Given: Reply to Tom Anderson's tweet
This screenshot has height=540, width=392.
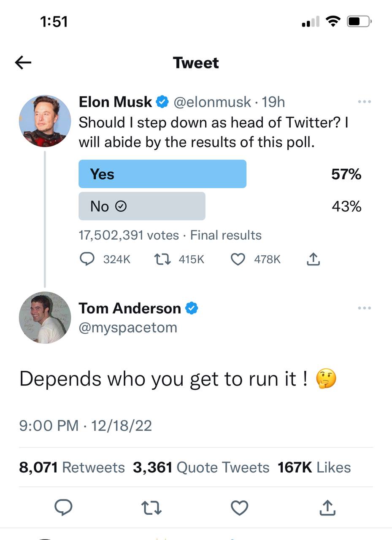Looking at the screenshot, I should (64, 508).
